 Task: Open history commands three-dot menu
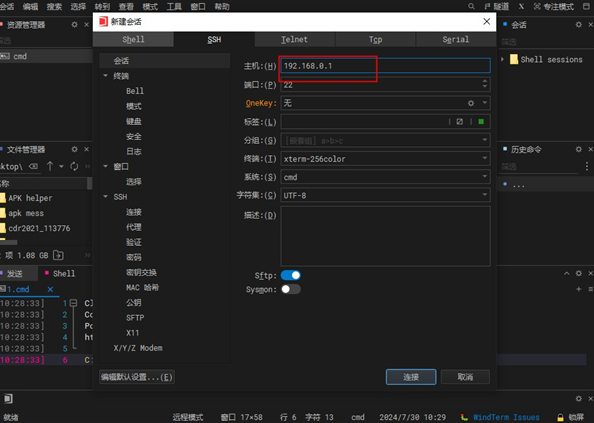click(x=586, y=166)
